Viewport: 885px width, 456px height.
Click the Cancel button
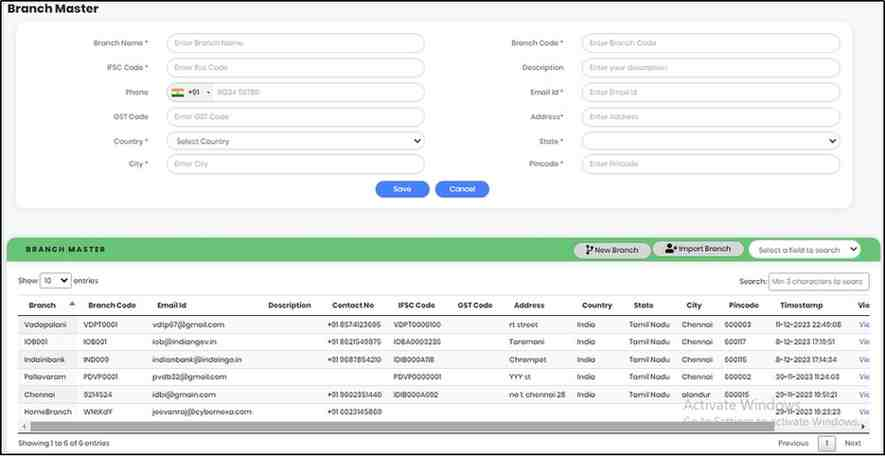(462, 189)
